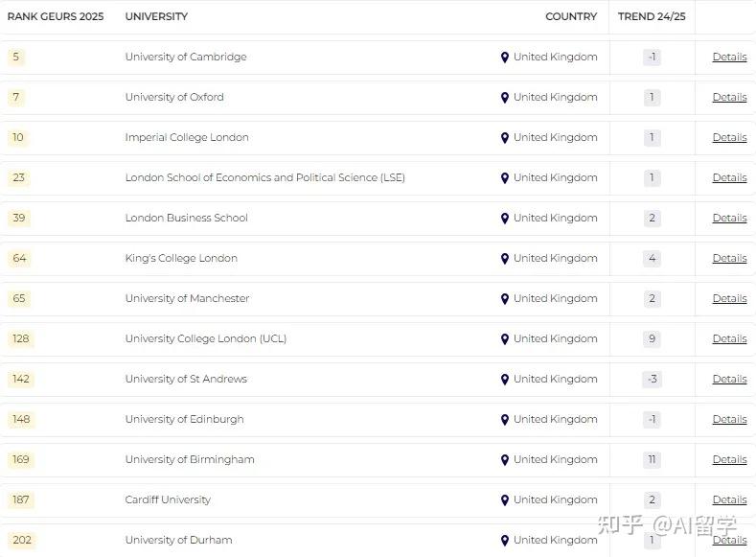Click location pin in Imperial College London row
This screenshot has height=557, width=756.
point(505,138)
